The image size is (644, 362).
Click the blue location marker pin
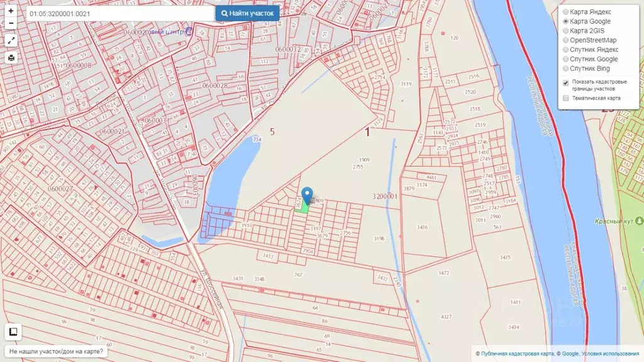[307, 195]
